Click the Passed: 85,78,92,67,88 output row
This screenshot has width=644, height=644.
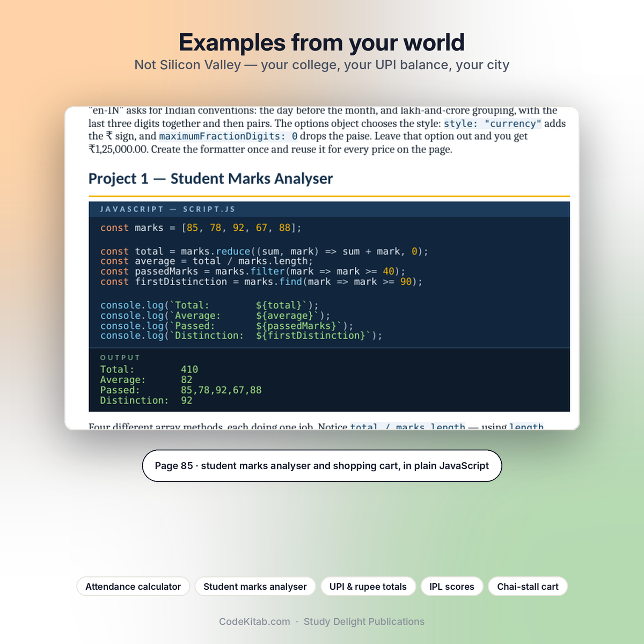point(181,390)
